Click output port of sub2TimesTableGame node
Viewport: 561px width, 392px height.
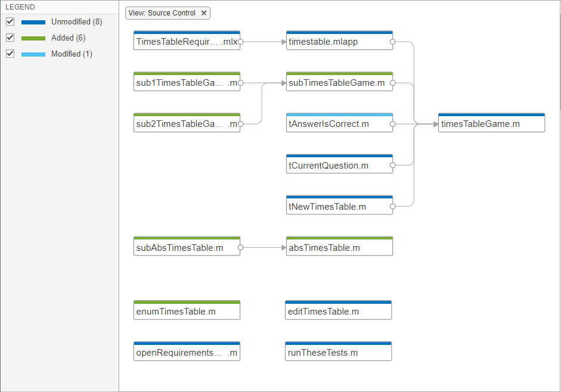pyautogui.click(x=240, y=124)
